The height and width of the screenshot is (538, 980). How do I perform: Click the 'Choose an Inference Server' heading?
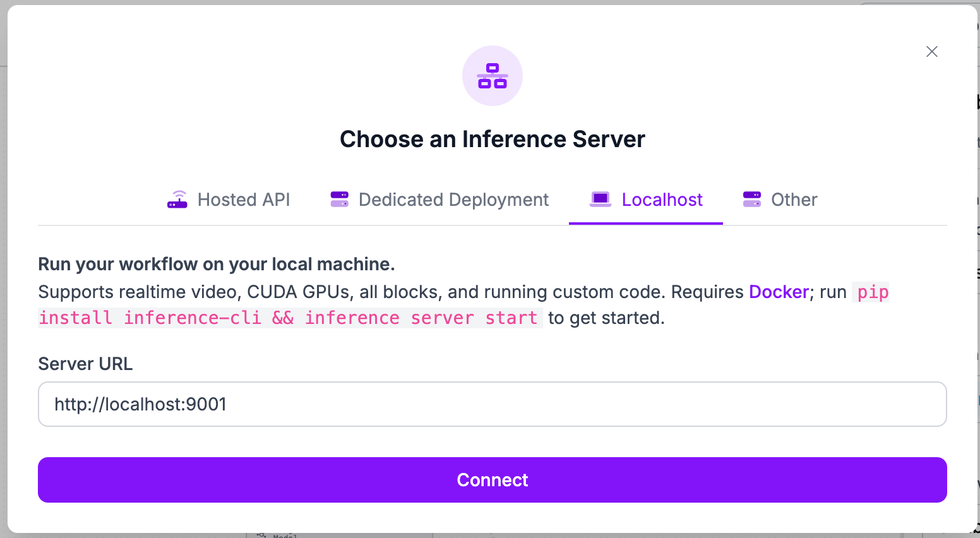click(492, 139)
